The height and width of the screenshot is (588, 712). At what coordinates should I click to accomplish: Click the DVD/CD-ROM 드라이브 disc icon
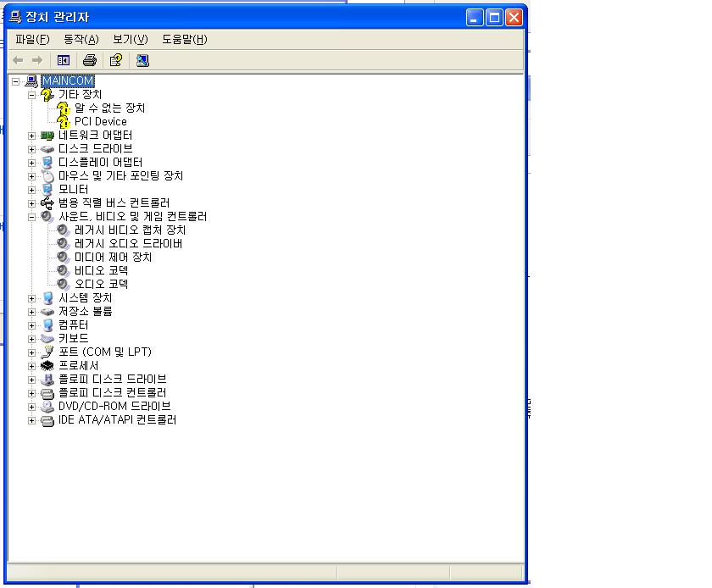click(x=47, y=407)
